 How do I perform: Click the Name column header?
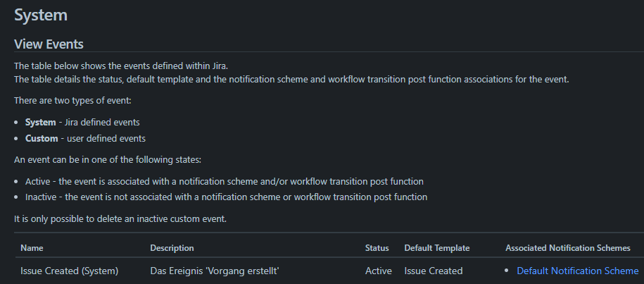(32, 248)
